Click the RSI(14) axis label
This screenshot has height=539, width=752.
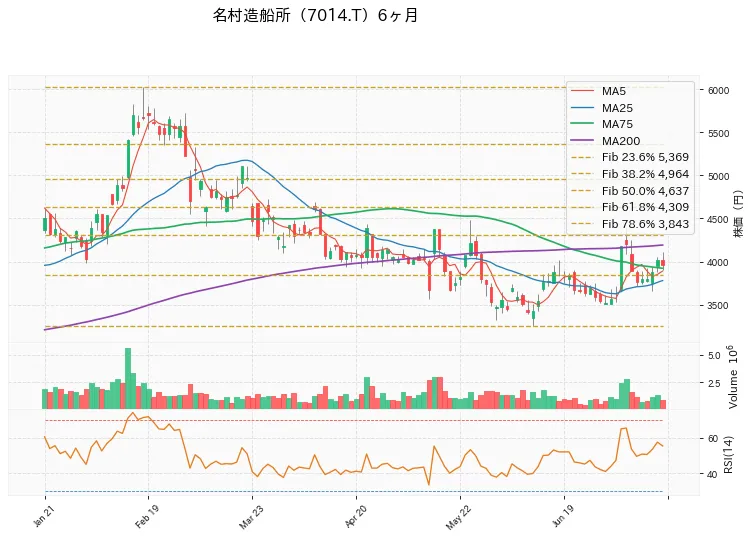click(x=728, y=455)
